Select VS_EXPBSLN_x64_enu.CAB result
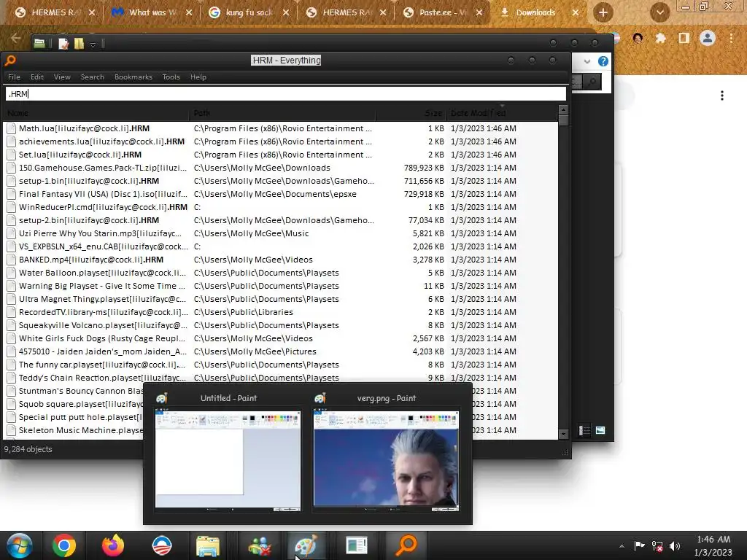Screen dimensions: 747x560 [281, 246]
